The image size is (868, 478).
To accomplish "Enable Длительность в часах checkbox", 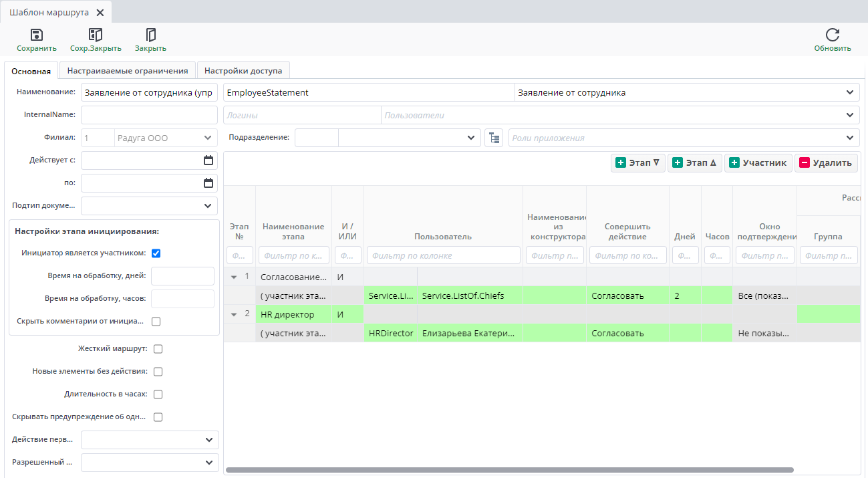I will (158, 394).
